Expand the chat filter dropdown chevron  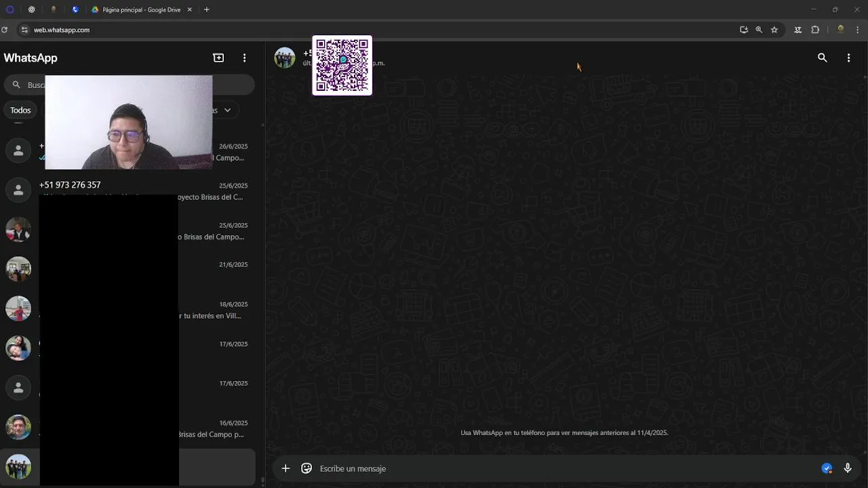pos(227,110)
